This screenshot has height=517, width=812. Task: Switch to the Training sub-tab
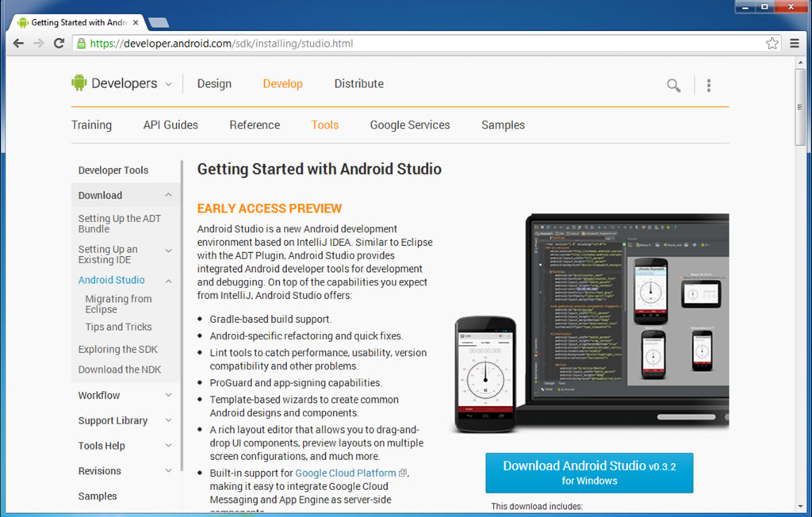[92, 124]
